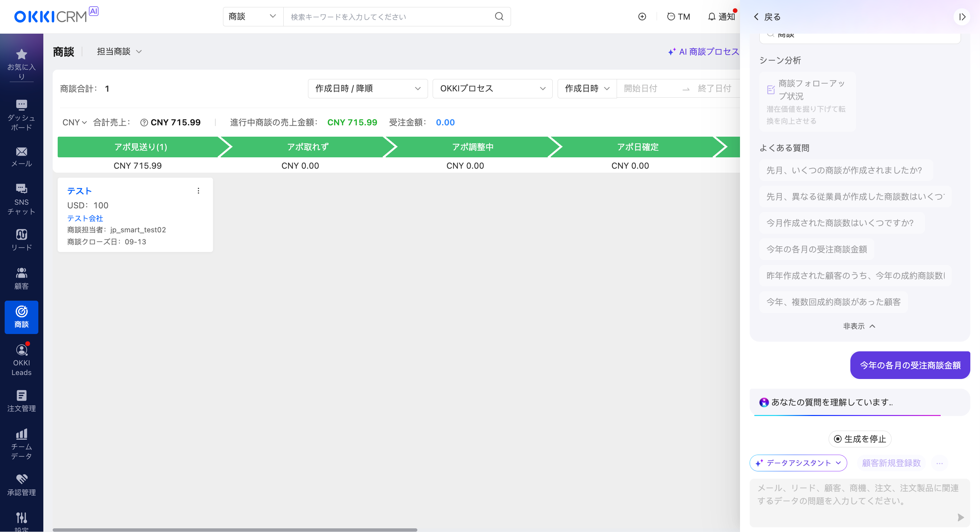
Task: Open the データアシスタント mode dropdown
Action: [x=798, y=463]
